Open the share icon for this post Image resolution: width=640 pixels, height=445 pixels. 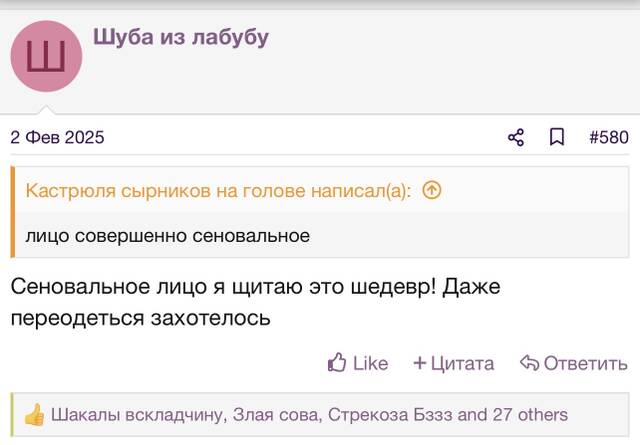click(516, 137)
